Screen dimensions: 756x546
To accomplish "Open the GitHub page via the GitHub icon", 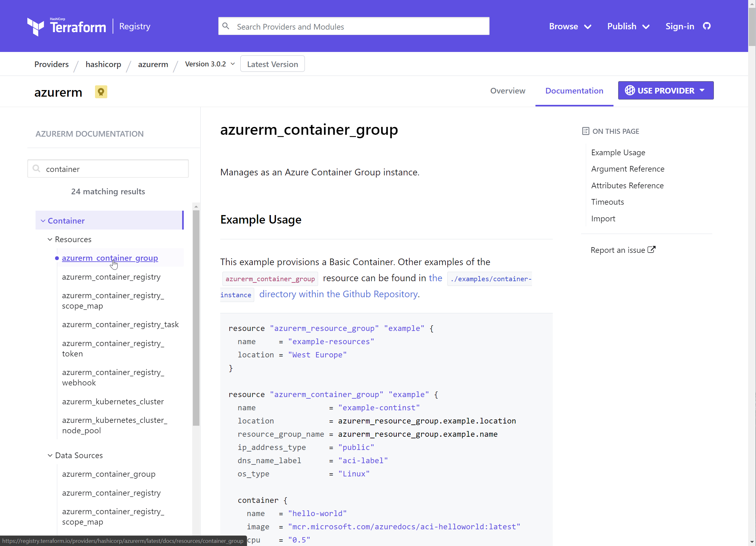I will [x=707, y=26].
